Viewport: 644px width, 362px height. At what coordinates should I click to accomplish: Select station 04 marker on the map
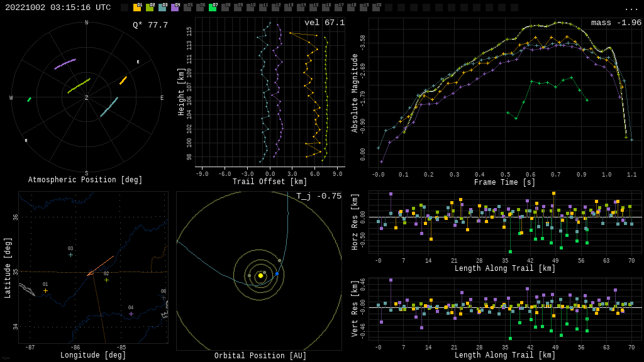point(131,314)
